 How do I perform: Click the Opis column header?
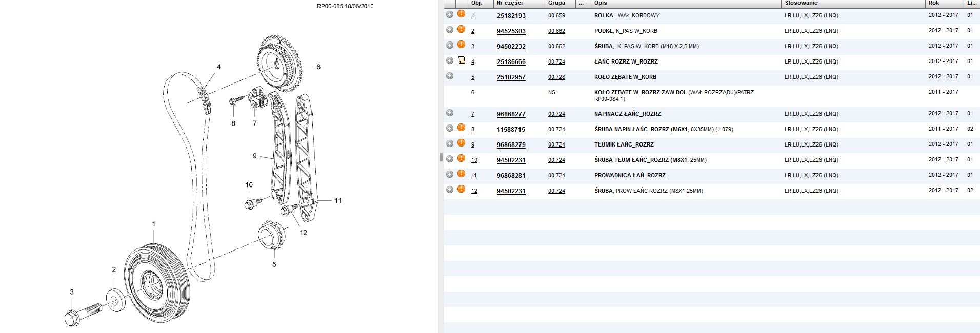[601, 3]
